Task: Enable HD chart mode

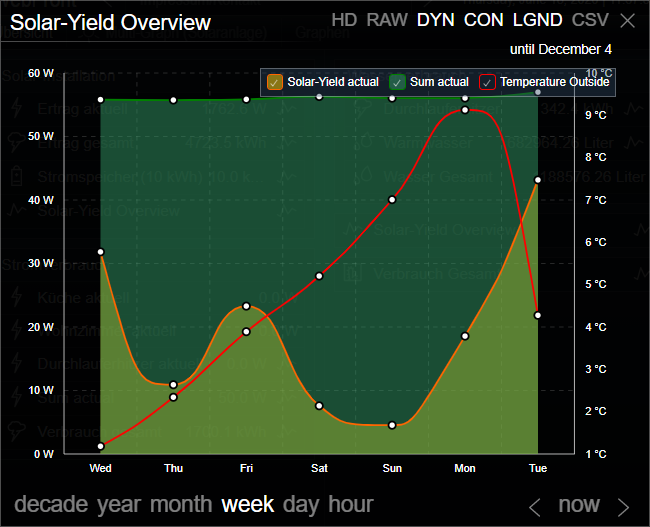Action: (344, 20)
